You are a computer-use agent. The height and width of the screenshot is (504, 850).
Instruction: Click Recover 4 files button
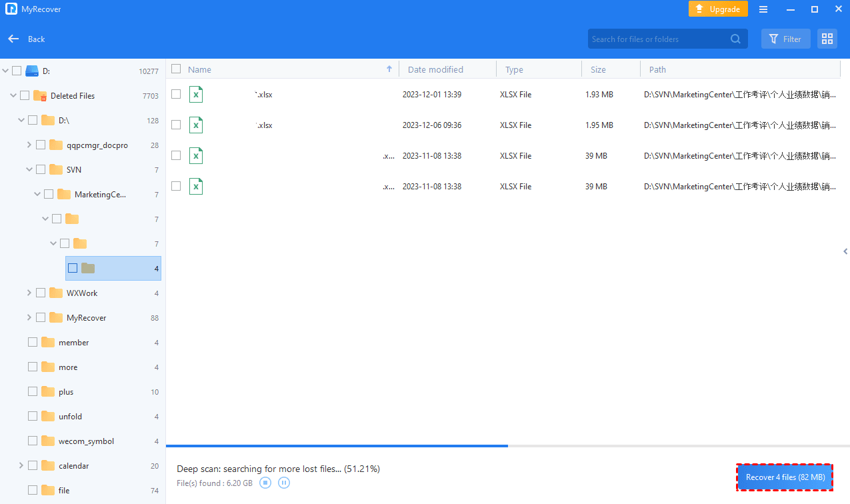[x=785, y=477]
